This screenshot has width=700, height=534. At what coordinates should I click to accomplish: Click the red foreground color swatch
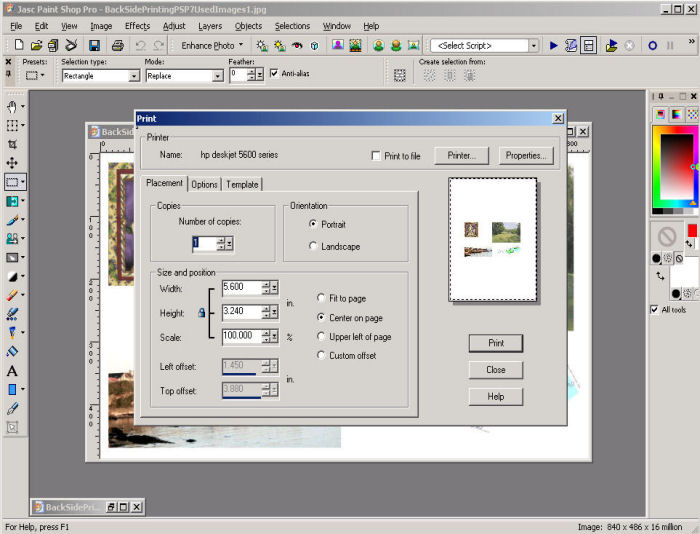pos(691,231)
